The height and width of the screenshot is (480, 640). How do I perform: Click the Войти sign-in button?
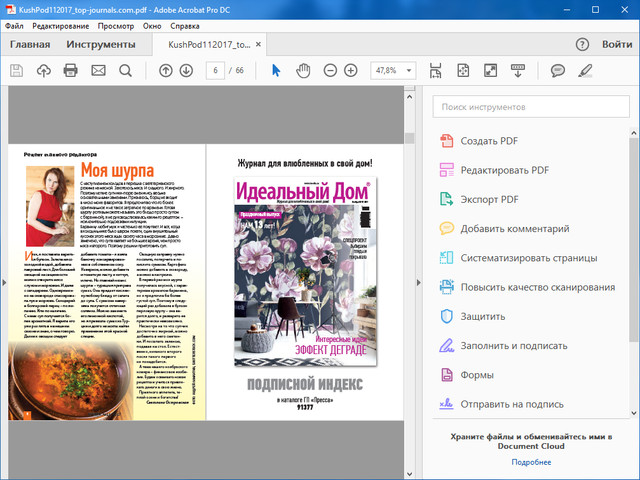(617, 45)
